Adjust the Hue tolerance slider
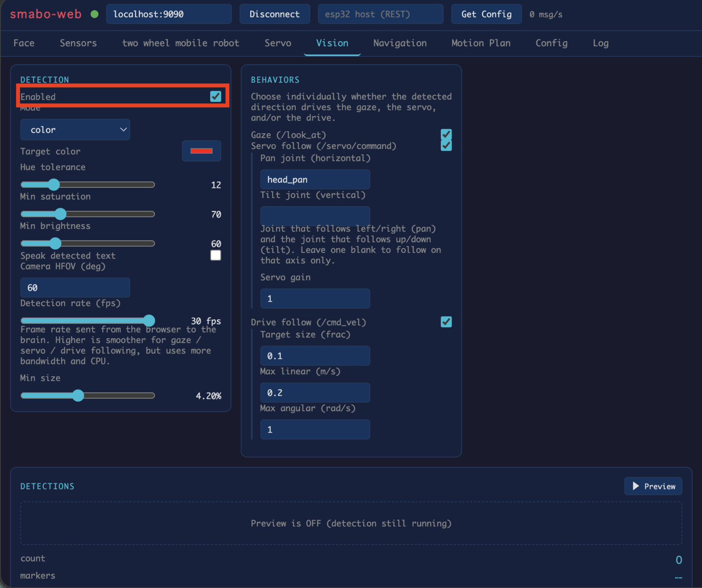 [x=88, y=184]
